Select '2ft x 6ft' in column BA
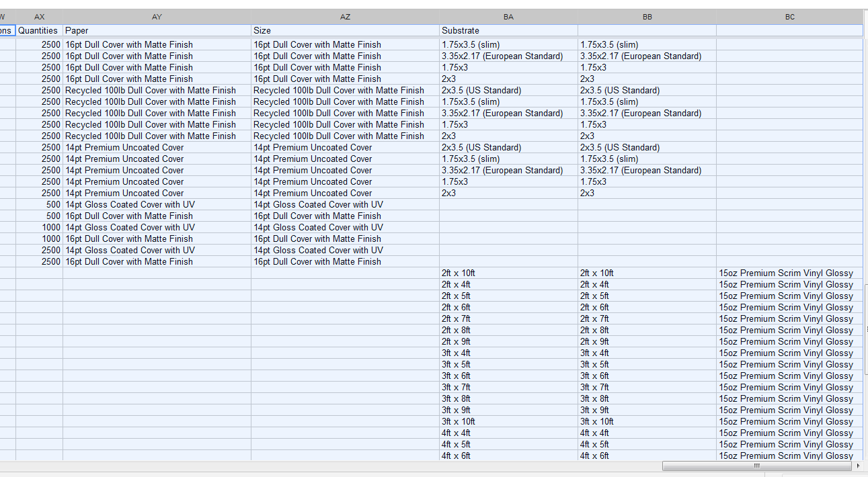 click(508, 307)
